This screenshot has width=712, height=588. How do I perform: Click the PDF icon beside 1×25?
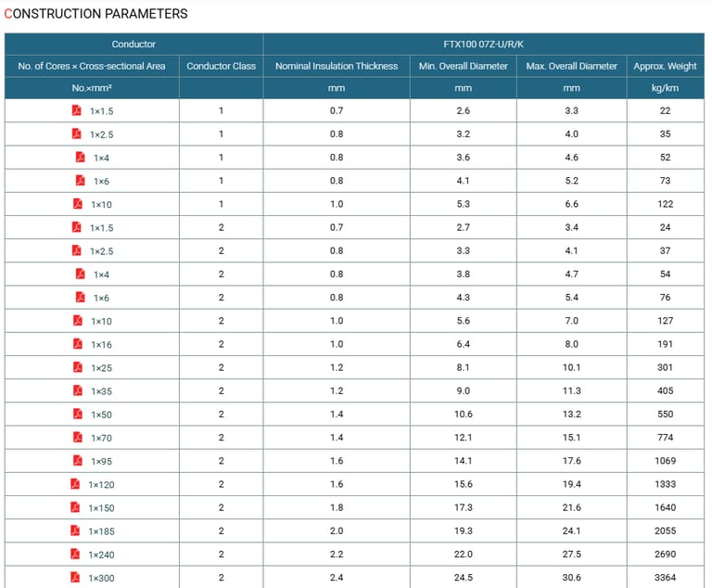(78, 367)
